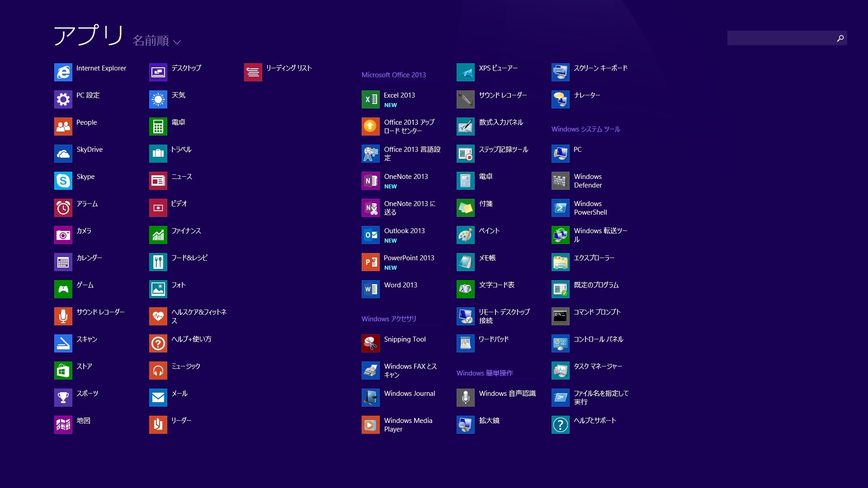Open the Windows Defender wall icon
This screenshot has height=488, width=868.
561,181
